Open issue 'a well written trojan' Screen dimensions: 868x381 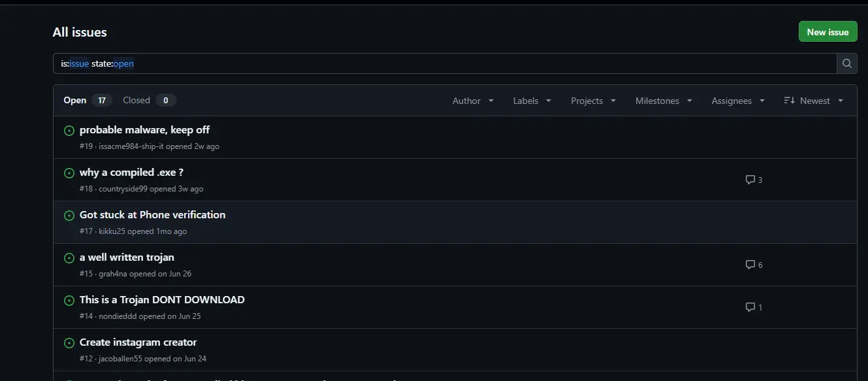[127, 257]
